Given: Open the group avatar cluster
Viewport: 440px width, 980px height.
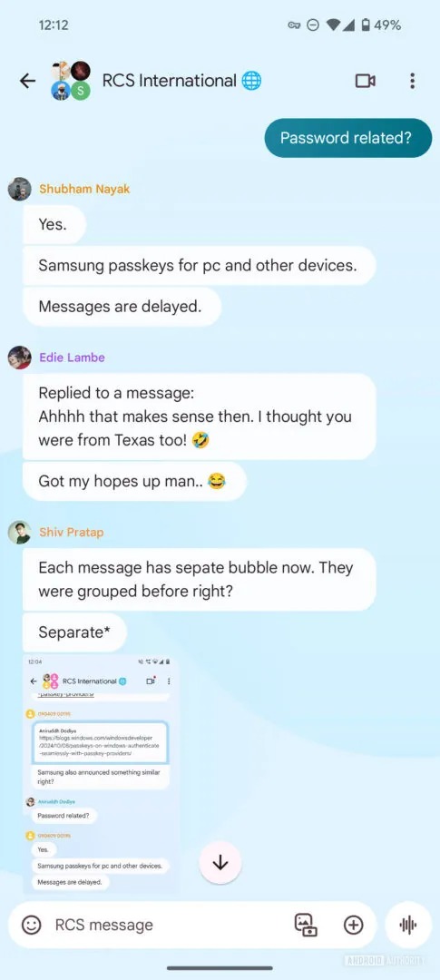Looking at the screenshot, I should (x=71, y=81).
